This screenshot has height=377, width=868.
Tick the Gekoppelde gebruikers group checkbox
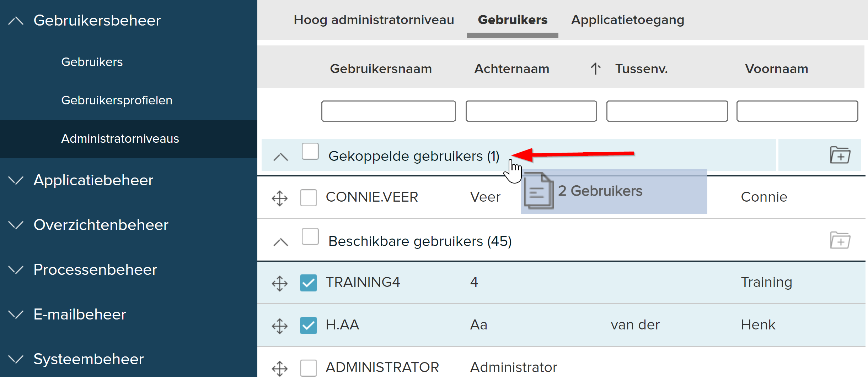pos(310,151)
